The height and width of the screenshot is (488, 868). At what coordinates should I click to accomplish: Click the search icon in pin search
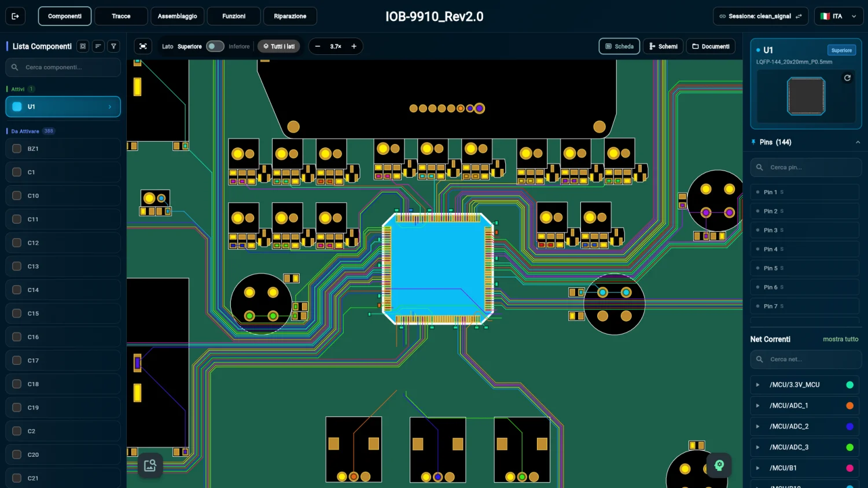click(760, 168)
